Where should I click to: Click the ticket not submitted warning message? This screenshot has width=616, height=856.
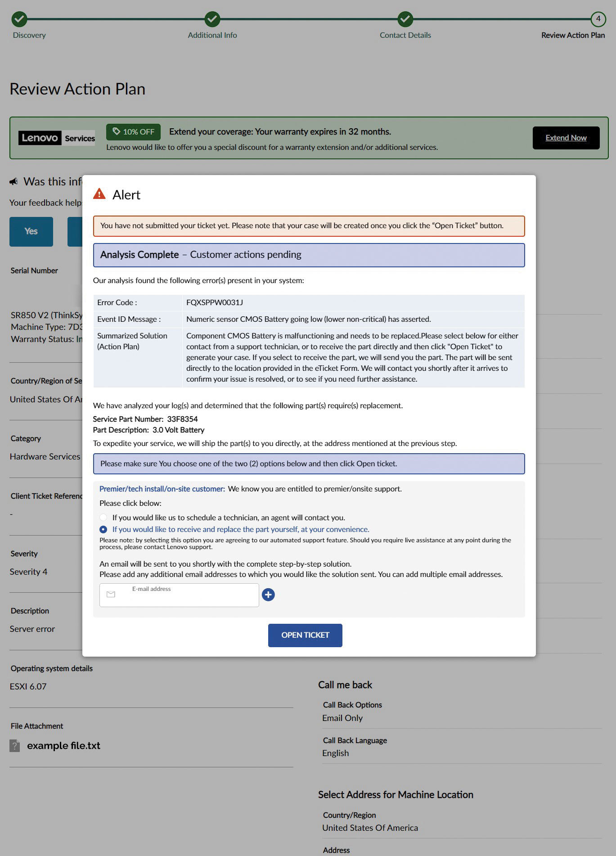[x=309, y=226]
